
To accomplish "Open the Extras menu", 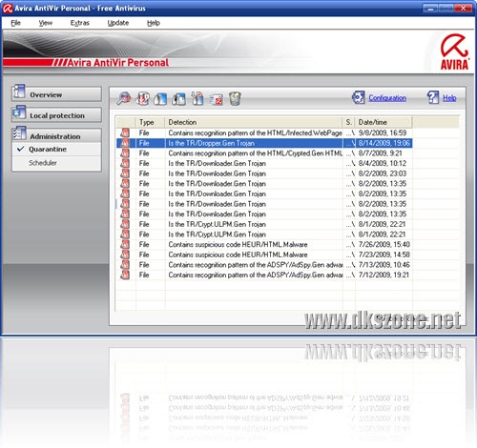I will [80, 23].
